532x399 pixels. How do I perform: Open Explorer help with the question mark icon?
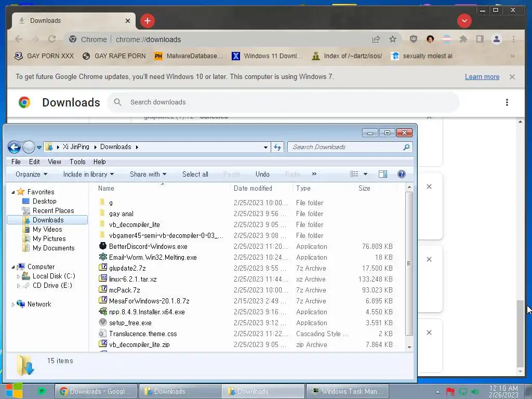(402, 174)
